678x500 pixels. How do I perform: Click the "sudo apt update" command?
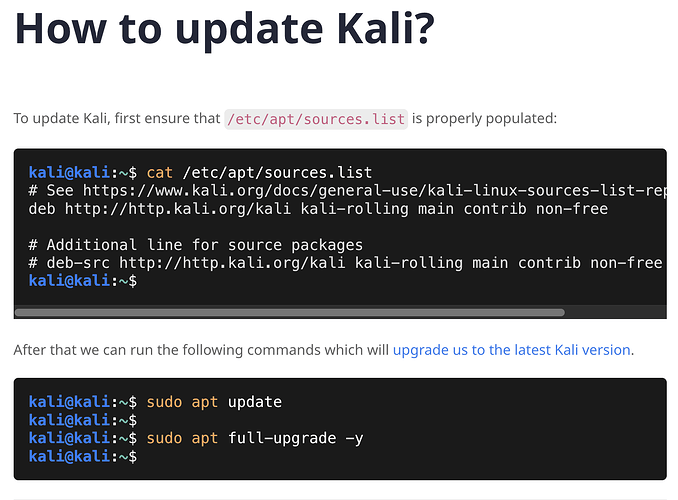coord(214,402)
